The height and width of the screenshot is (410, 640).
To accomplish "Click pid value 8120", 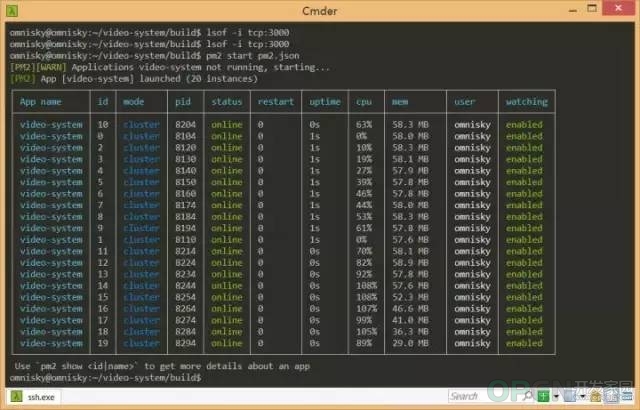I will pos(185,147).
